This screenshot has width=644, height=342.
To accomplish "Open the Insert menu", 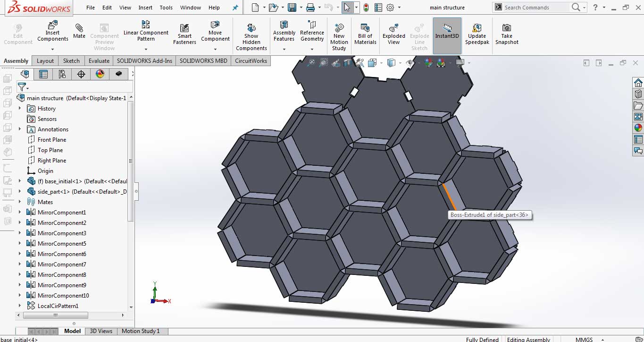I will point(145,8).
